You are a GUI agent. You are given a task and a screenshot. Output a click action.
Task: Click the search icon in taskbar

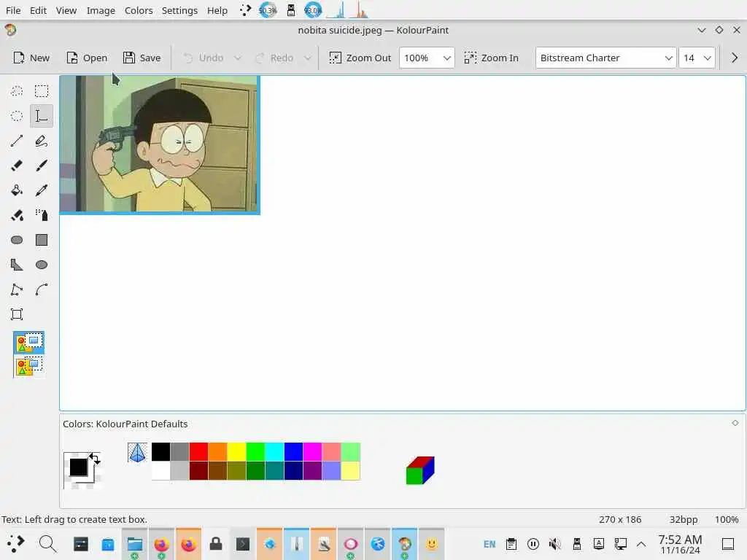tap(47, 543)
